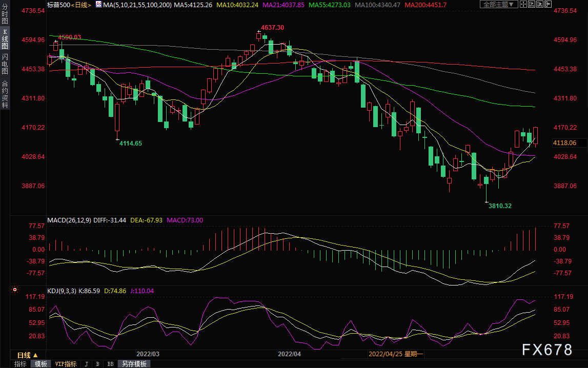This screenshot has height=368, width=588.
Task: Toggle the crosshair cursor icon
Action: coord(523,4)
